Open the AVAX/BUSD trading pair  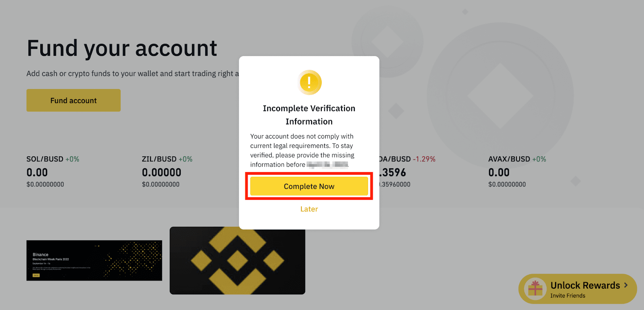point(509,159)
